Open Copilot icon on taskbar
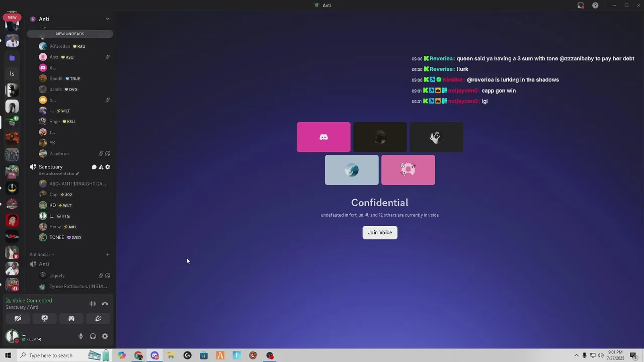Viewport: 644px width, 362px height. point(122,355)
